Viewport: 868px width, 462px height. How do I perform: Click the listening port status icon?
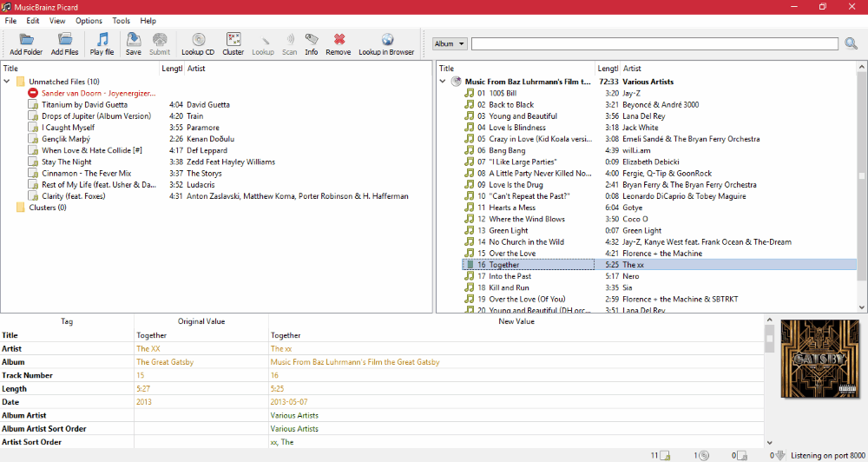pyautogui.click(x=780, y=455)
